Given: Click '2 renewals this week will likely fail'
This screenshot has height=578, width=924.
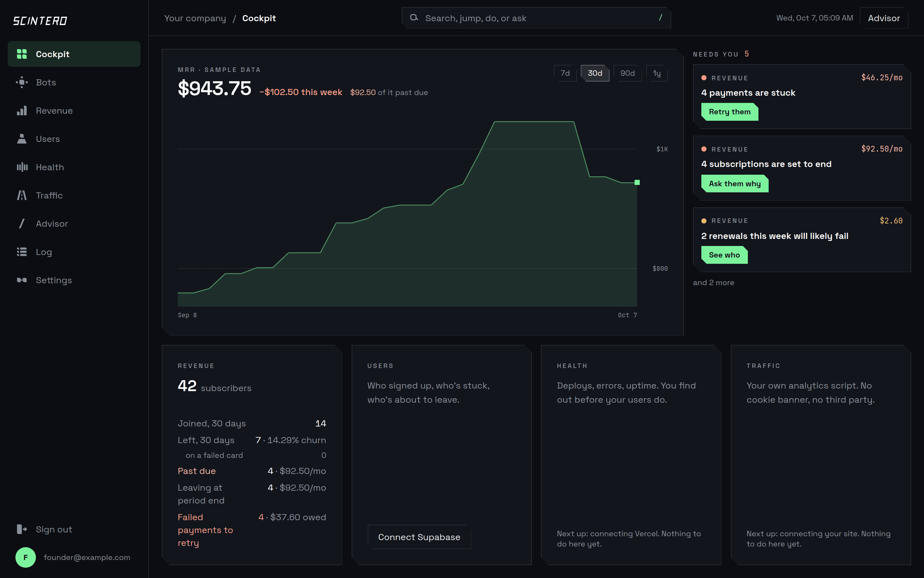Looking at the screenshot, I should pyautogui.click(x=774, y=236).
